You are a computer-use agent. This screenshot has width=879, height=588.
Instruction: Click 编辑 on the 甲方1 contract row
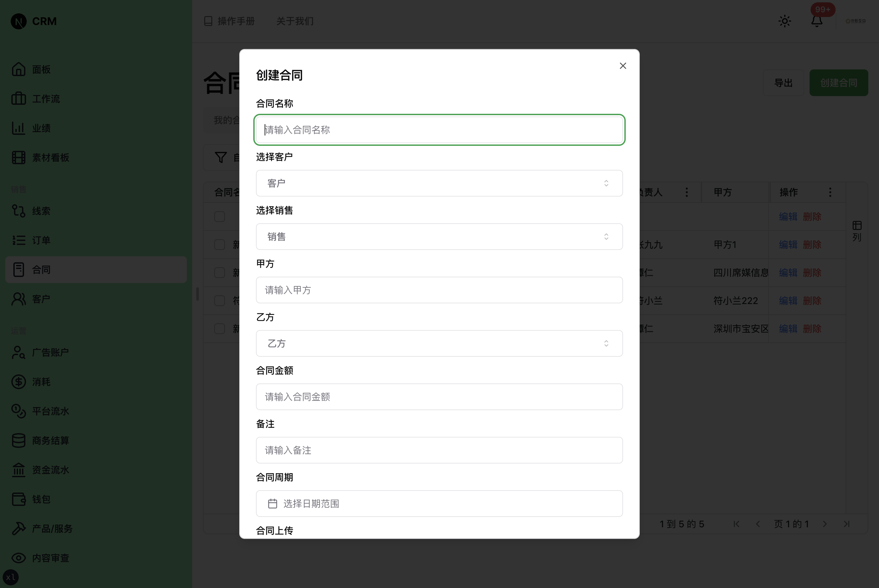788,245
